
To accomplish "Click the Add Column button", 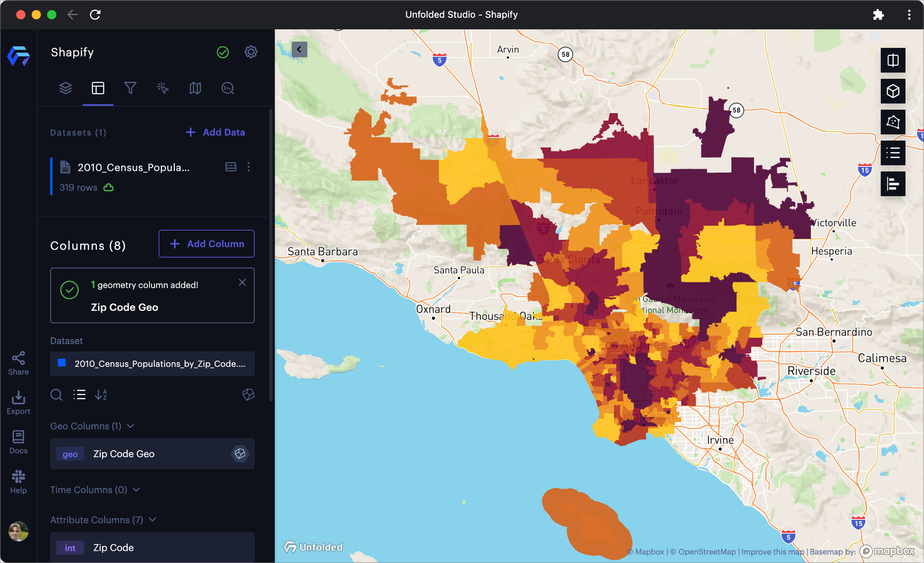I will [x=206, y=244].
